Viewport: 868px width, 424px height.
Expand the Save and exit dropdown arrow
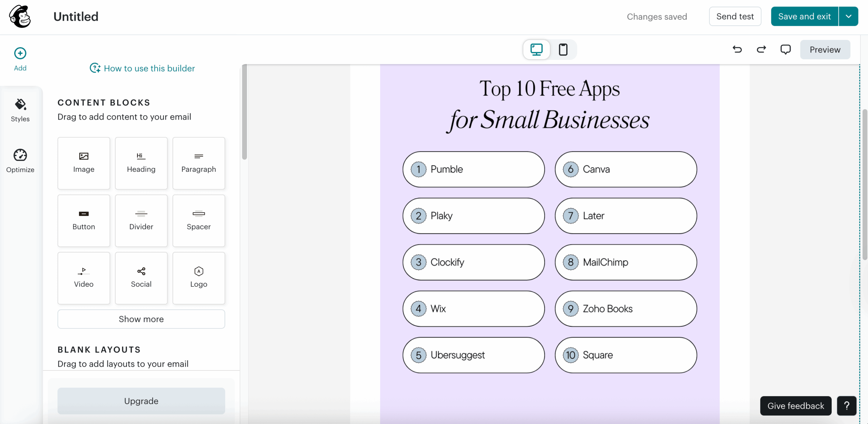(x=848, y=16)
